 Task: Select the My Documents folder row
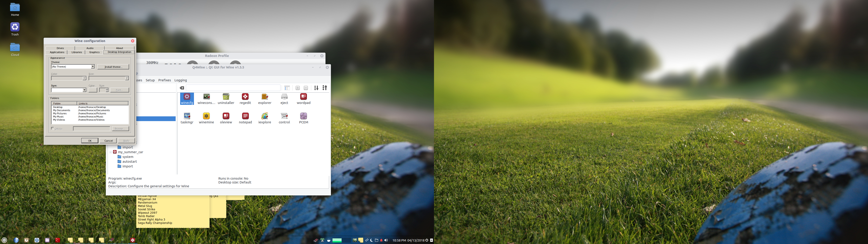click(x=90, y=110)
